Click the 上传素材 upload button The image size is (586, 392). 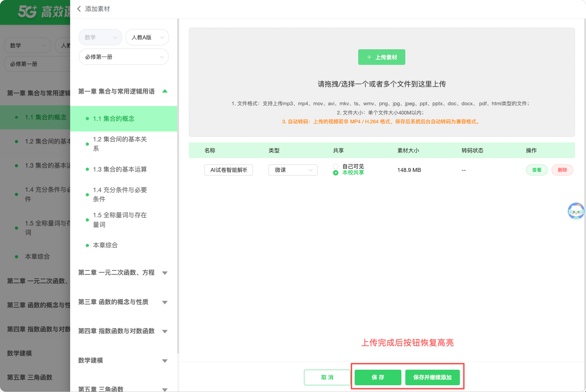382,57
